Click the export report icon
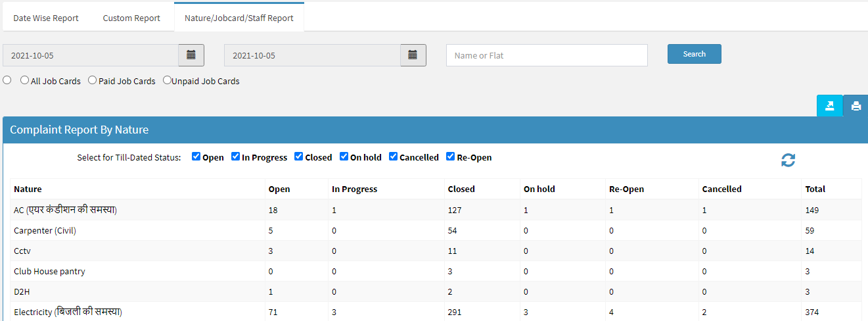The height and width of the screenshot is (321, 868). tap(829, 106)
